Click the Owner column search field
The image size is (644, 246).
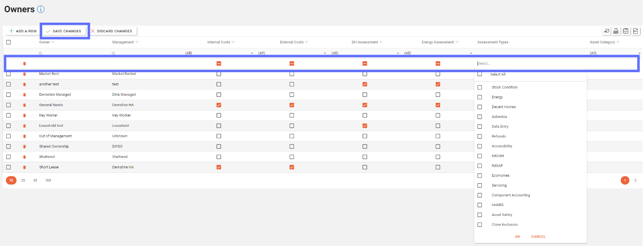click(71, 53)
